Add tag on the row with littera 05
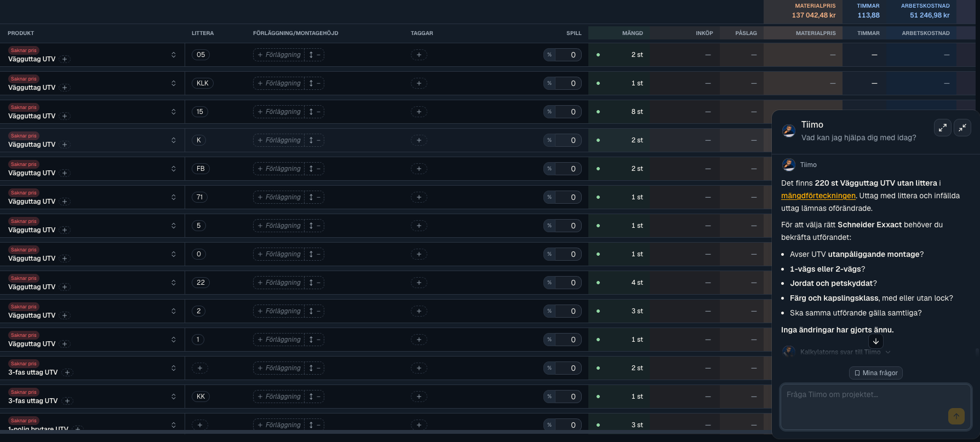 419,55
